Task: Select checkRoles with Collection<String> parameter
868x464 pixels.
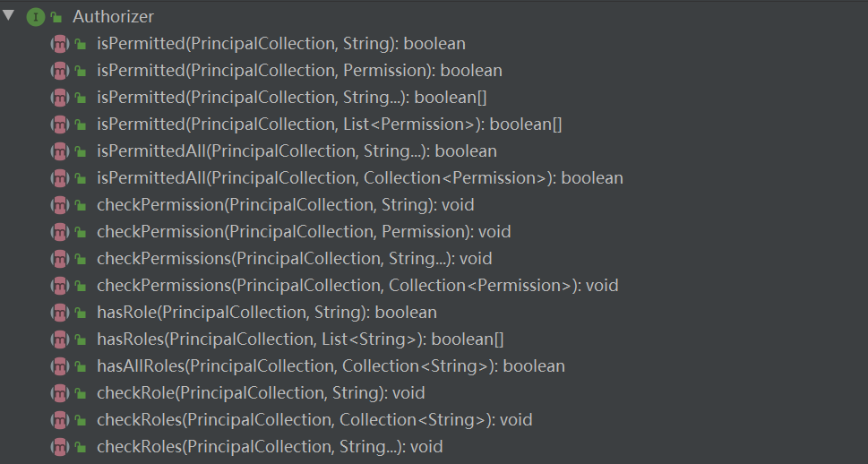Action: pyautogui.click(x=314, y=419)
